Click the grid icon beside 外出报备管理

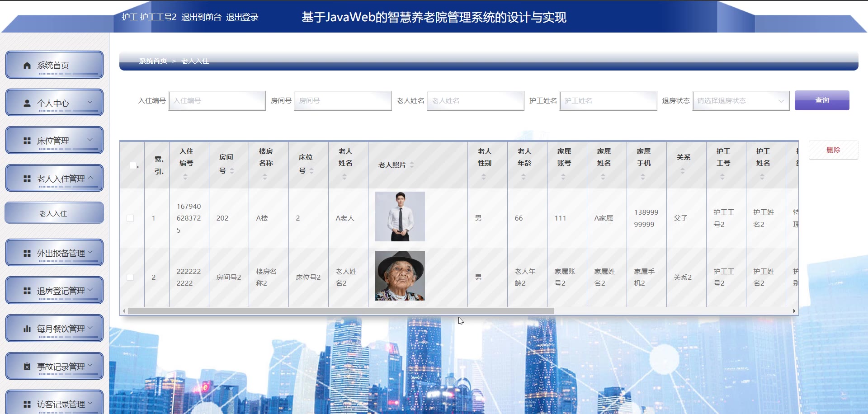pyautogui.click(x=27, y=254)
